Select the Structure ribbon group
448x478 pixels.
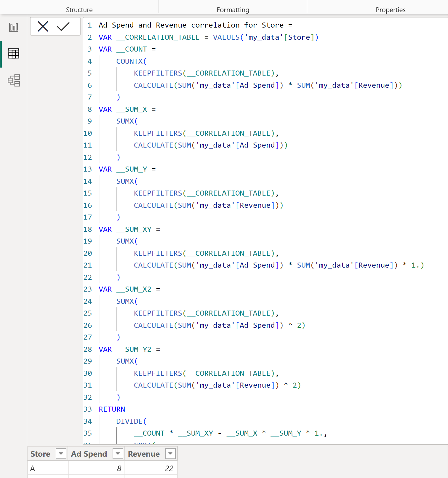[79, 10]
